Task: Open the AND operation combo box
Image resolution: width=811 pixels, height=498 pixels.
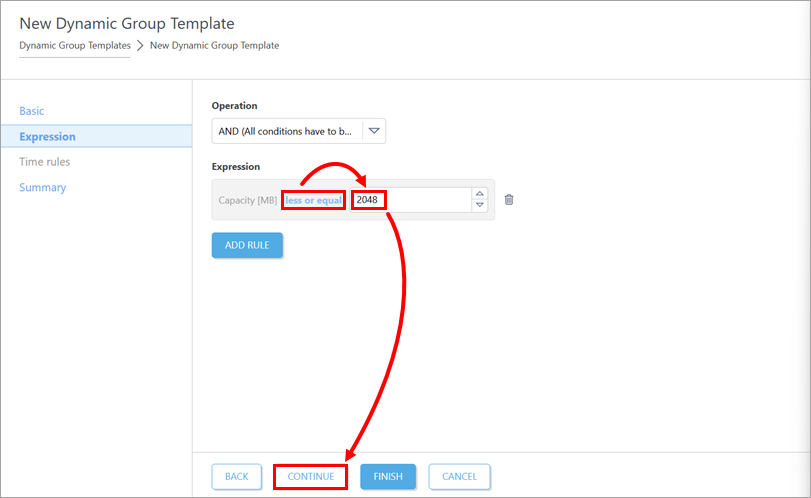Action: (x=287, y=131)
